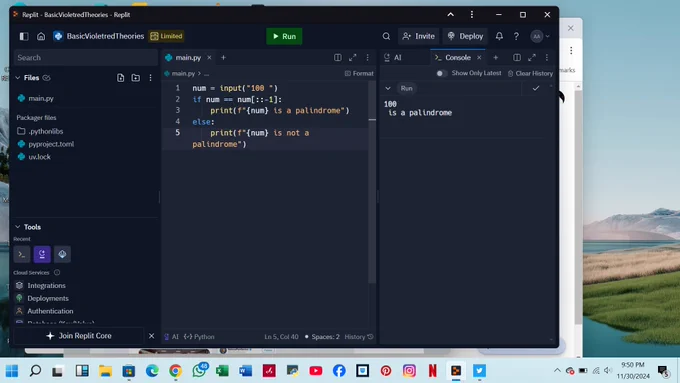The width and height of the screenshot is (680, 383).
Task: Open the Deployments tool icon in Recent
Action: [62, 254]
